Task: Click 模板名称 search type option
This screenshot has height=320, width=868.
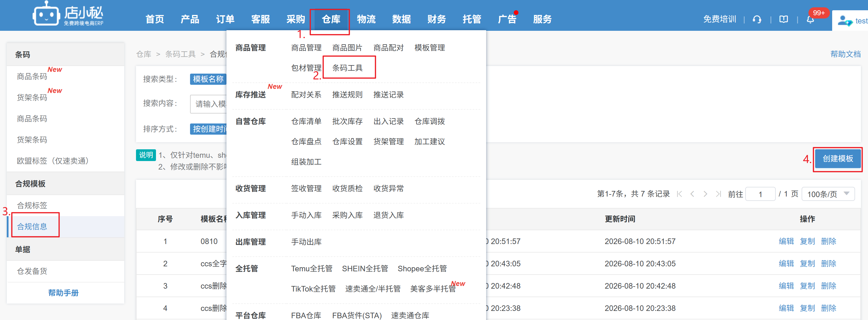Action: coord(208,79)
